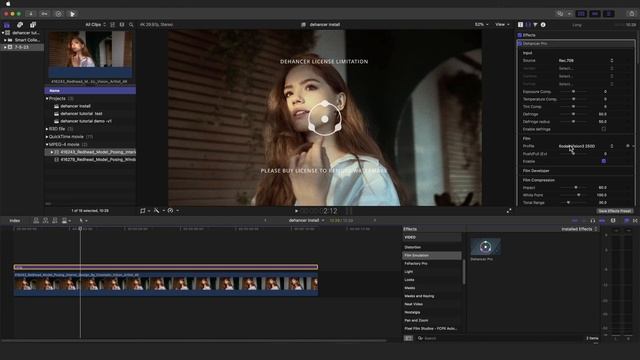Disable the Dehancer Pro effect checkbox
The width and height of the screenshot is (640, 360).
(520, 43)
